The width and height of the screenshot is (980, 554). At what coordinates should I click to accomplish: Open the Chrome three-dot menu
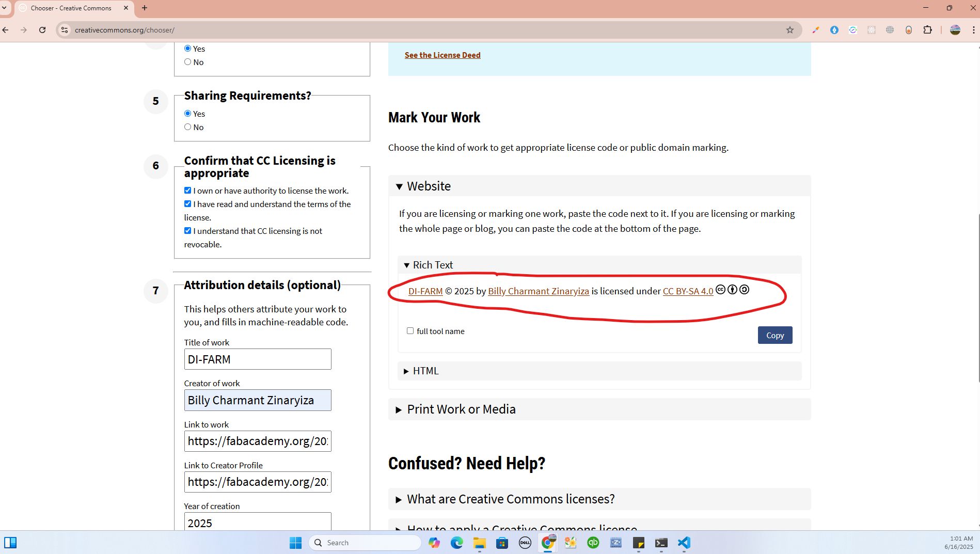coord(973,30)
